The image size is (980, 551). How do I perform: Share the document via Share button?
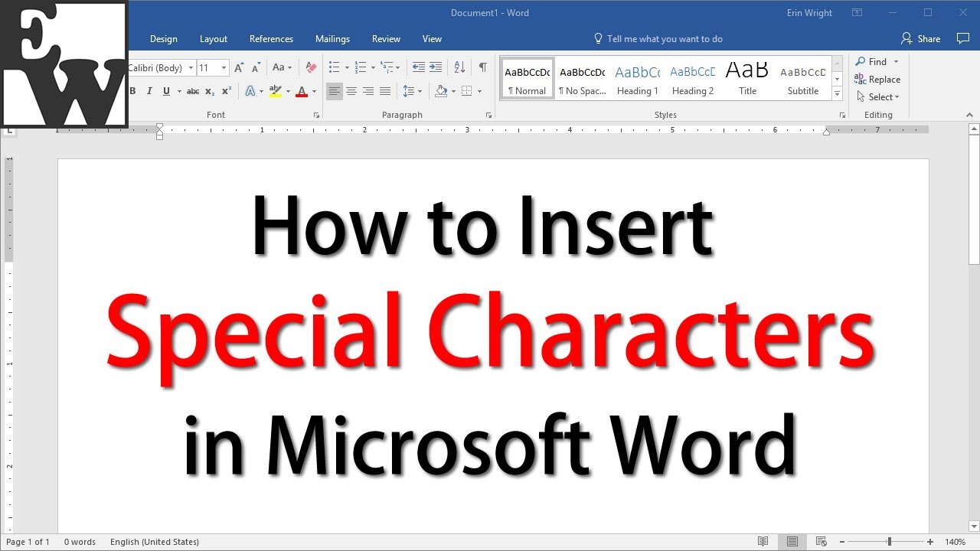tap(921, 39)
